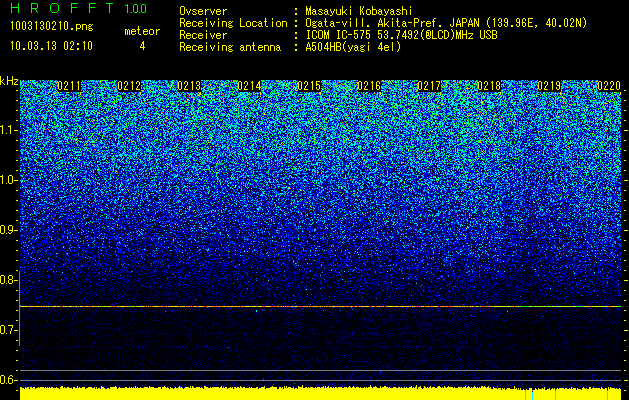Click the 0.9 frequency axis label
The height and width of the screenshot is (400, 629).
click(x=8, y=230)
